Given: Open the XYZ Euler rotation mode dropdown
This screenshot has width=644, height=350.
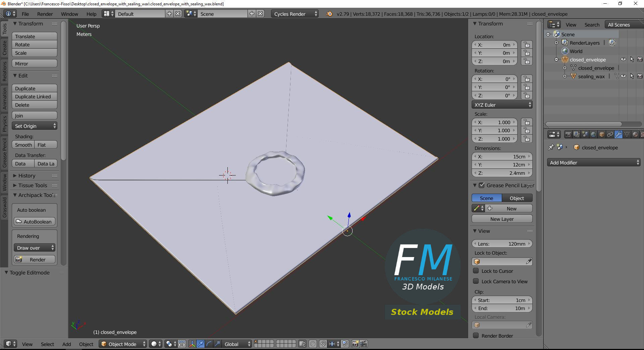Looking at the screenshot, I should [502, 105].
